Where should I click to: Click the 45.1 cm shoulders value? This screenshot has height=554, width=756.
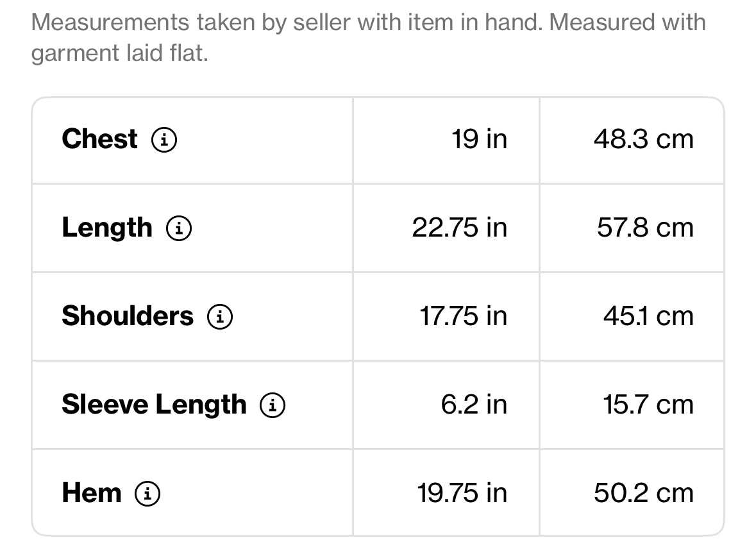(648, 316)
